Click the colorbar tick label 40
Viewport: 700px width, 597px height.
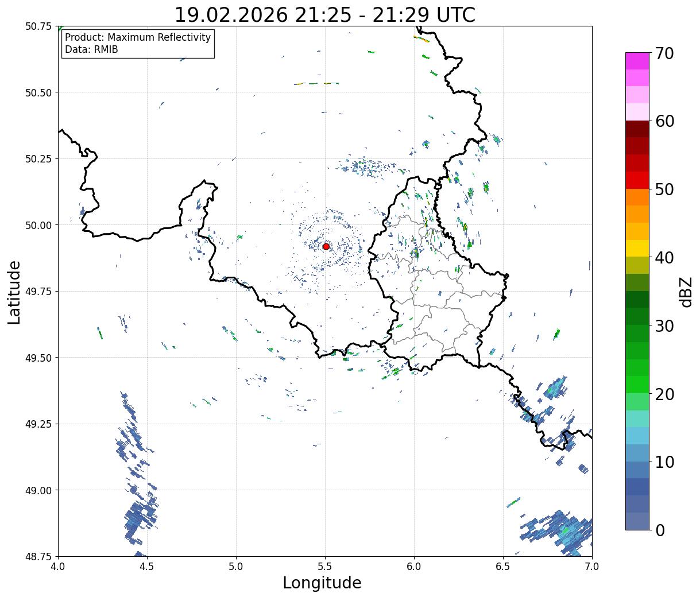point(665,258)
